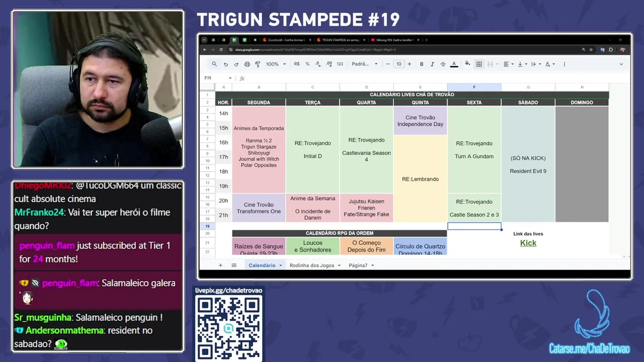Redo the action in Sheets toolbar
This screenshot has width=644, height=362.
tap(236, 64)
